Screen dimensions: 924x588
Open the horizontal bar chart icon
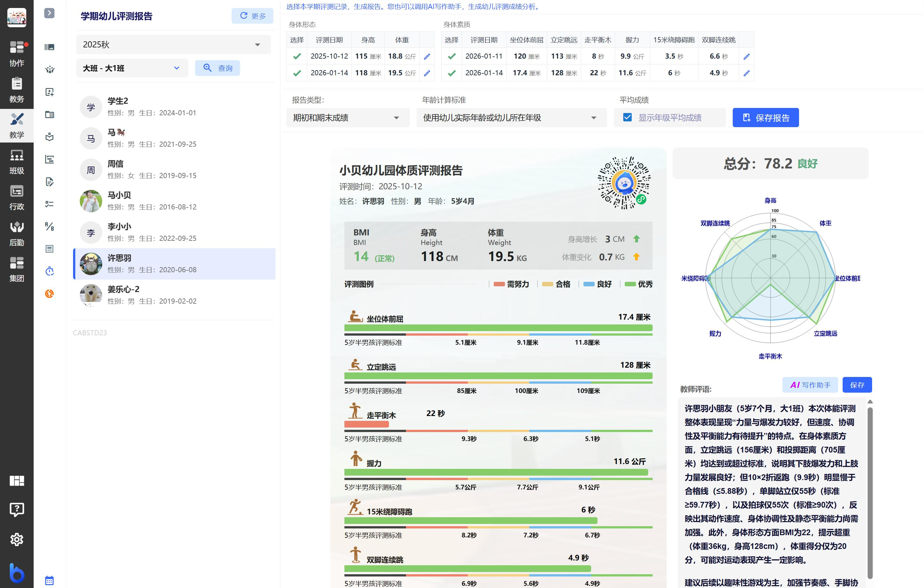[49, 159]
